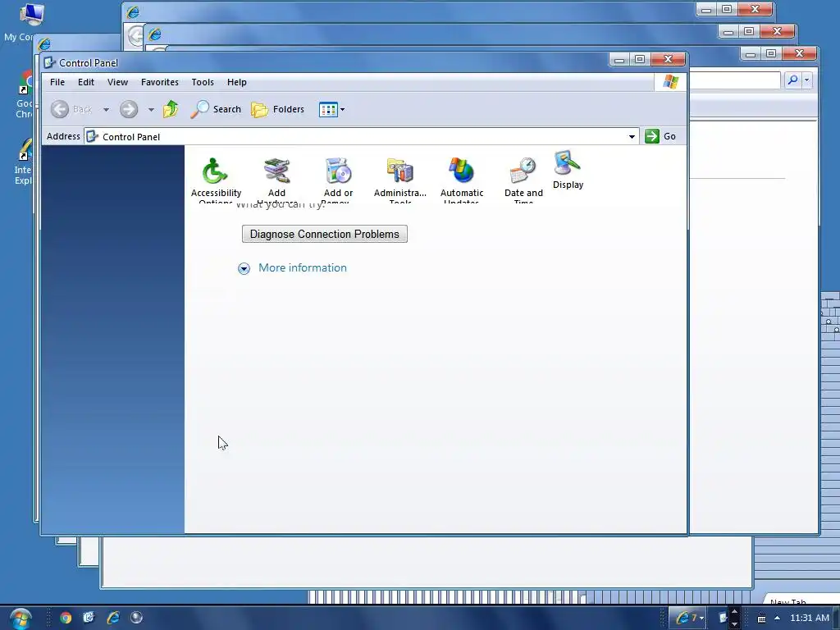Click search magnifier in background IE window
The image size is (840, 630).
pyautogui.click(x=793, y=80)
